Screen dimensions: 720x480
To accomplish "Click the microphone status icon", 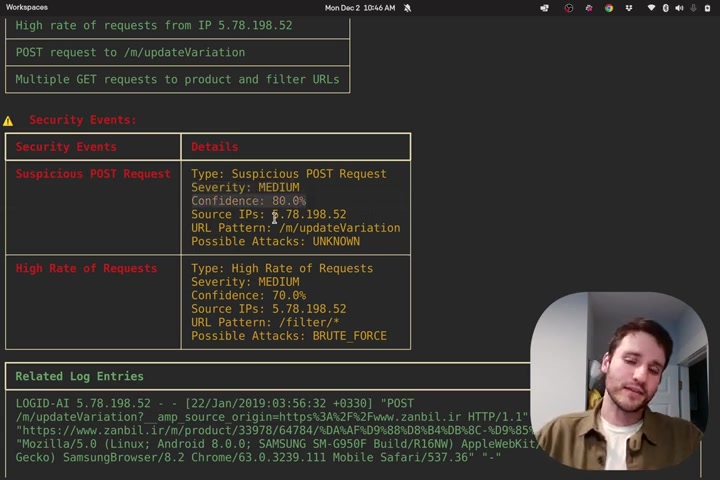I will coord(693,8).
